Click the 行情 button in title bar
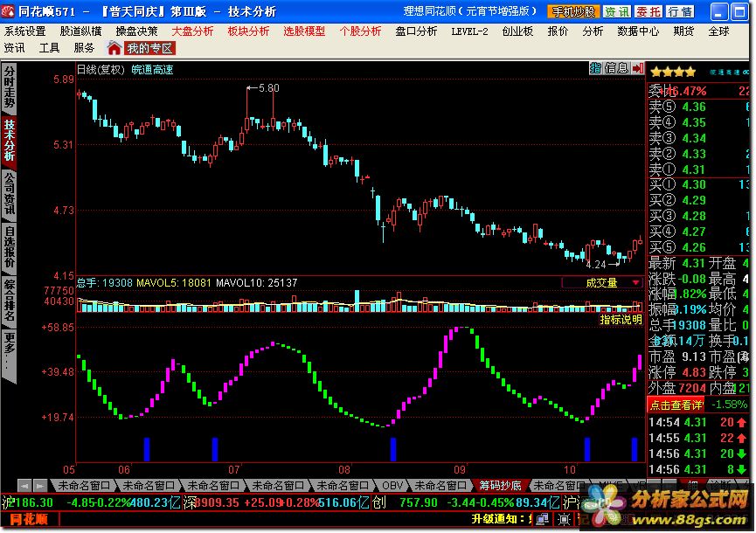This screenshot has height=533, width=756. [x=680, y=11]
